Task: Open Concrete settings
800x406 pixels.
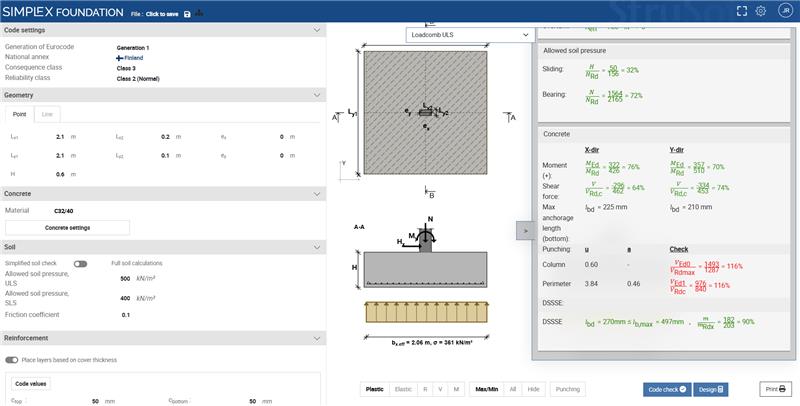Action: coord(67,227)
